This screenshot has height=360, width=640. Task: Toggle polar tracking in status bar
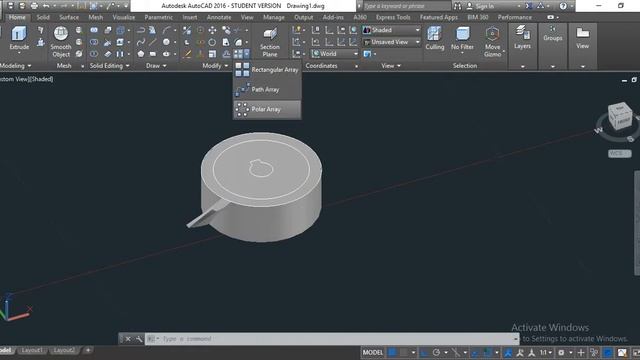436,352
